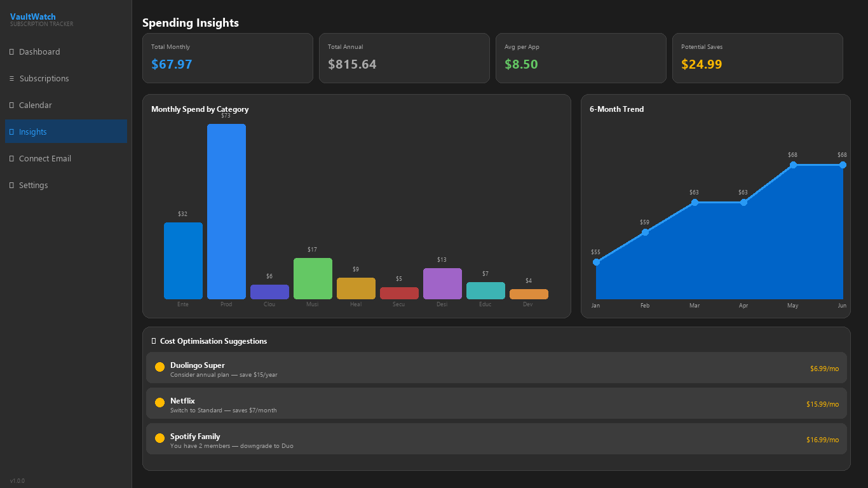Click the yellow dot beside Spotify Family
Viewport: 868px width, 488px height.
(159, 438)
